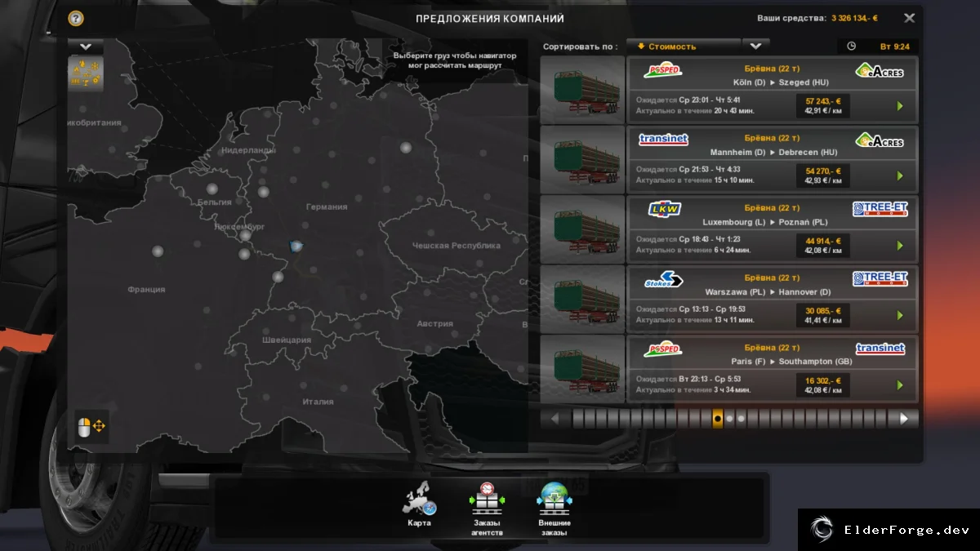
Task: Open the Заказы агентств tab
Action: (x=487, y=509)
